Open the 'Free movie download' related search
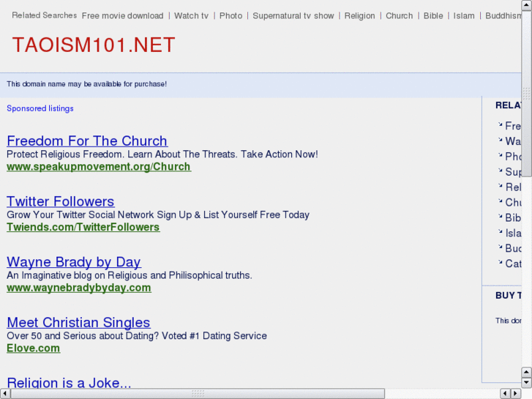This screenshot has height=399, width=532. point(122,15)
